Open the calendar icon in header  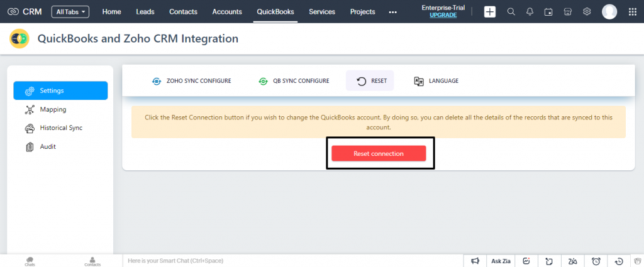point(548,12)
